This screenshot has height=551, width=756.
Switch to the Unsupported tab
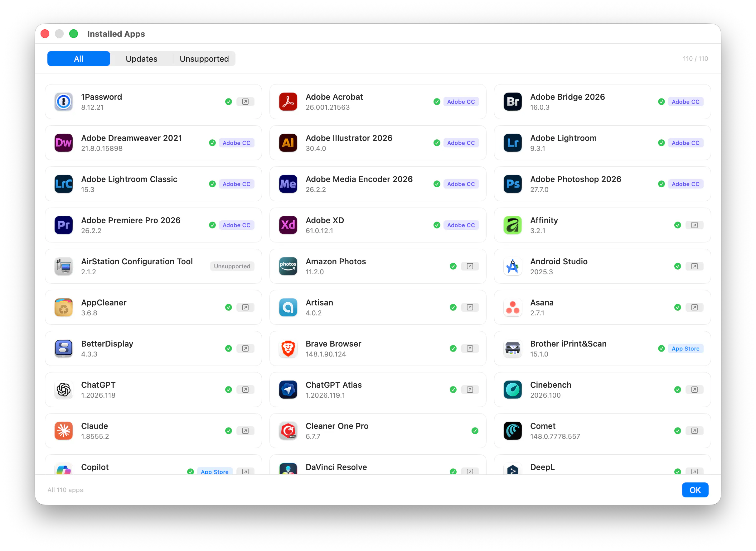[204, 59]
